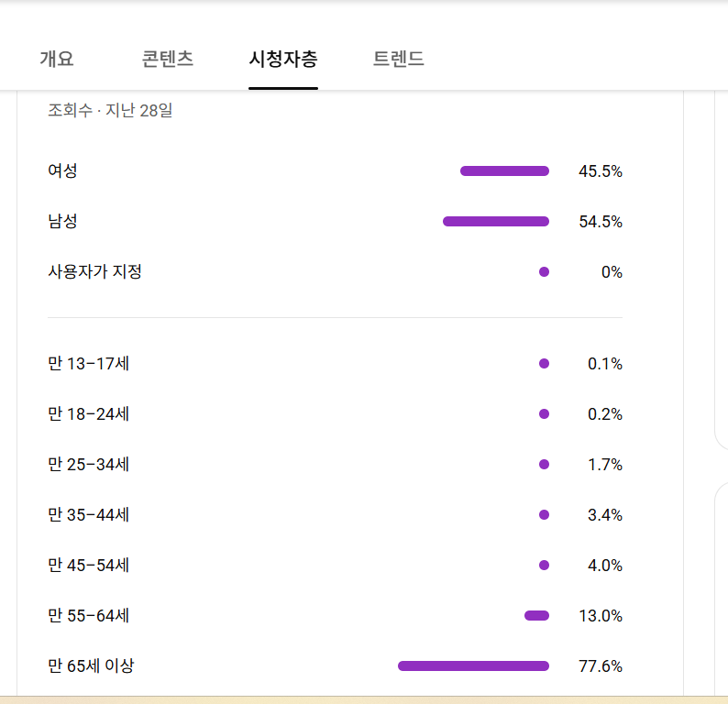Open the 콘텐츠 tab
The image size is (728, 704).
click(x=168, y=60)
